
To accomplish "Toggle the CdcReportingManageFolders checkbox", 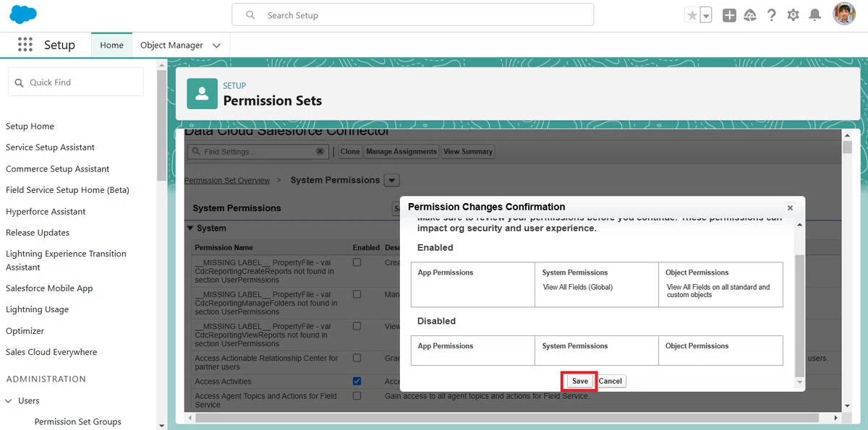I will point(357,294).
